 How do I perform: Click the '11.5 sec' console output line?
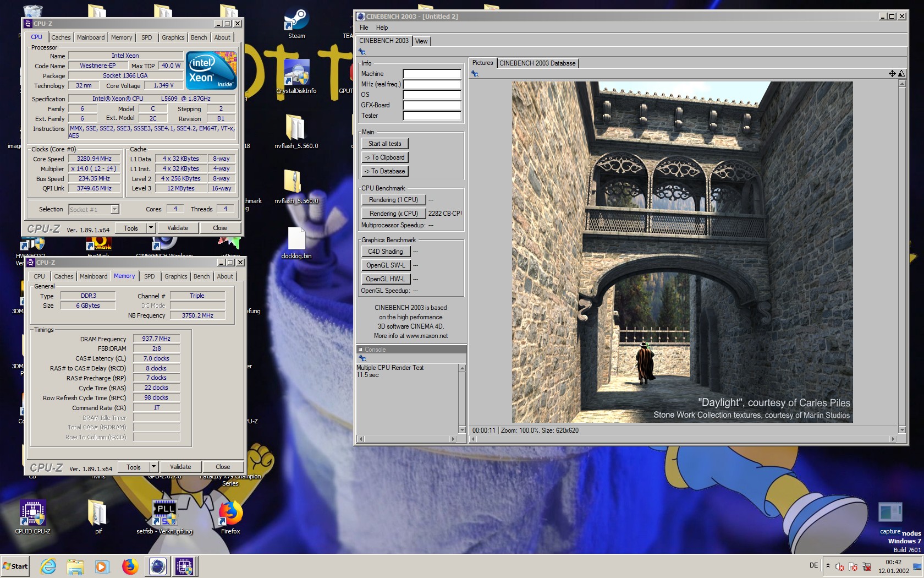point(367,375)
